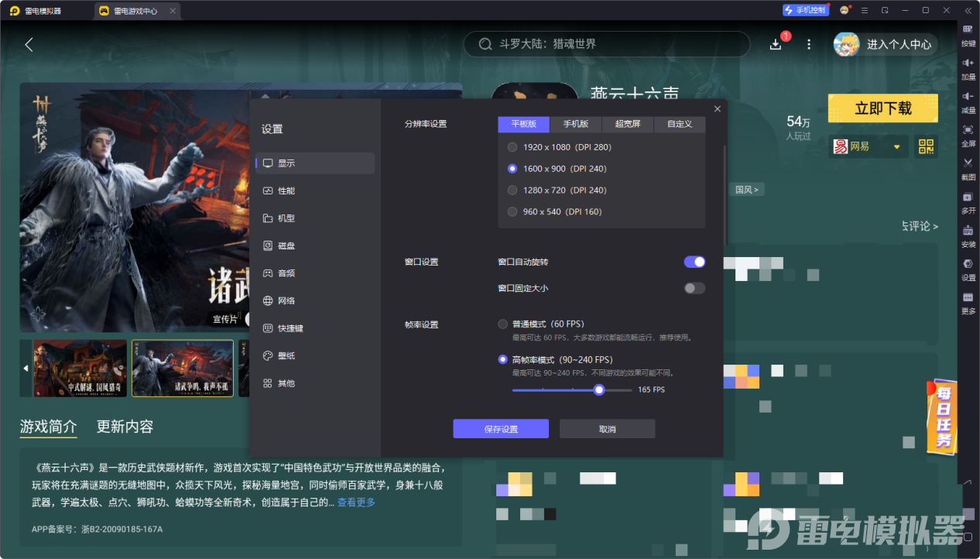The width and height of the screenshot is (980, 559).
Task: Click the 手机控制 phone control button
Action: (805, 11)
